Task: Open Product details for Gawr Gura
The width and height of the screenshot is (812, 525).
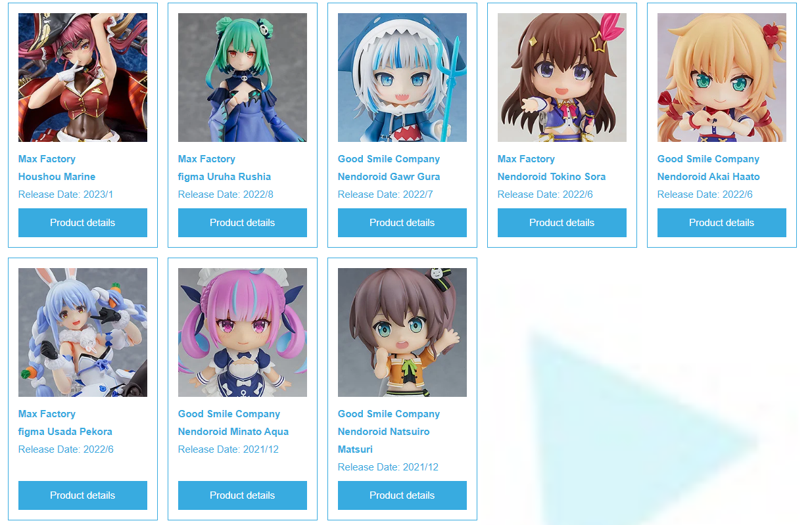Action: [402, 223]
